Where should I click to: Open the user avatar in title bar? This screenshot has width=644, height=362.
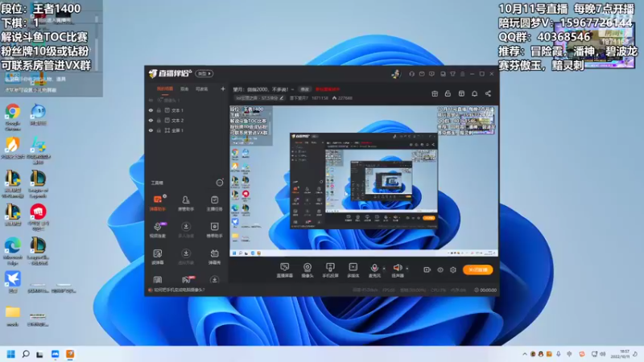(395, 74)
